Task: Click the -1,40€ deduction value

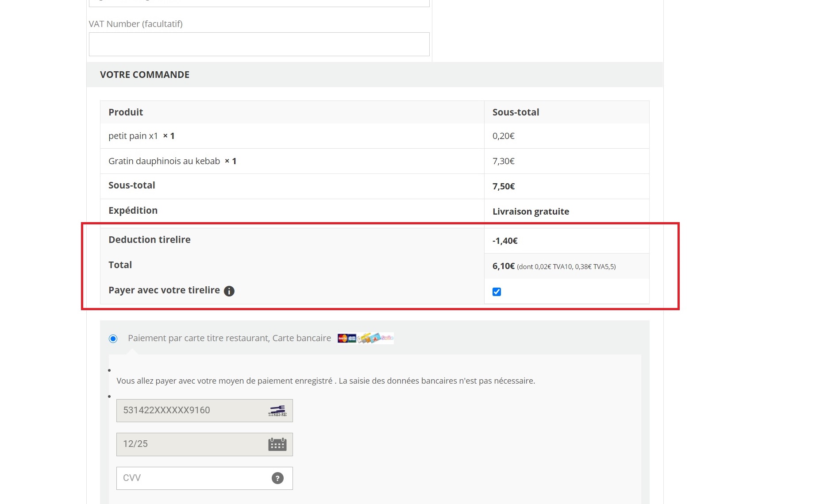Action: point(505,241)
